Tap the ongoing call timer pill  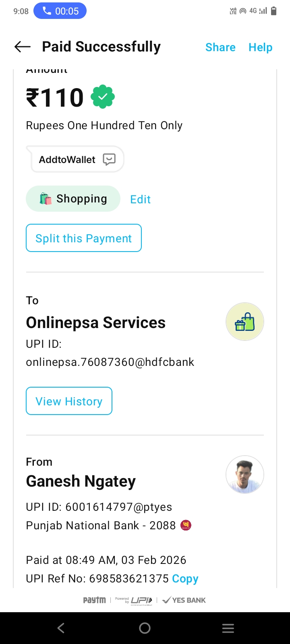coord(60,11)
